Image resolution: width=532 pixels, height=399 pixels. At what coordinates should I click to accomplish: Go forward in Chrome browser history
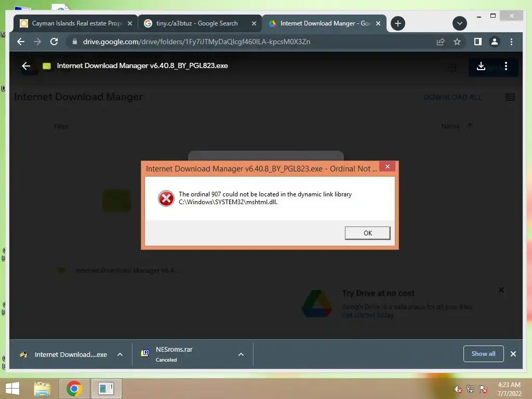tap(37, 42)
